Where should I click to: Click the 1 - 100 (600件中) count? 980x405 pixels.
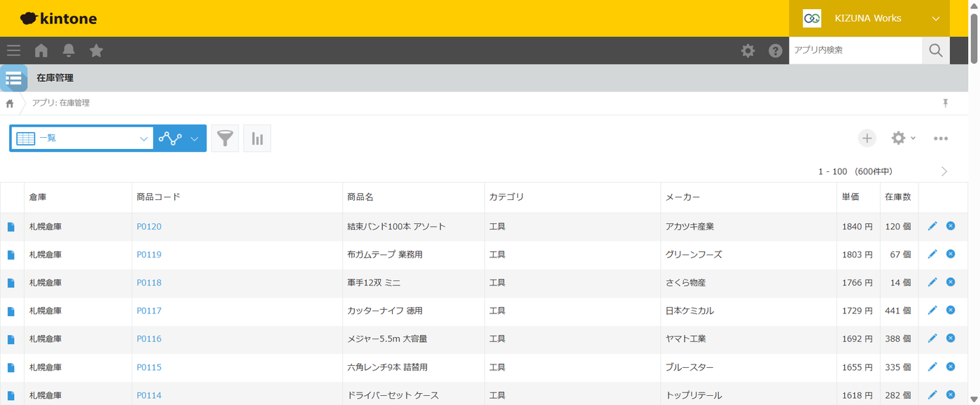(x=855, y=171)
